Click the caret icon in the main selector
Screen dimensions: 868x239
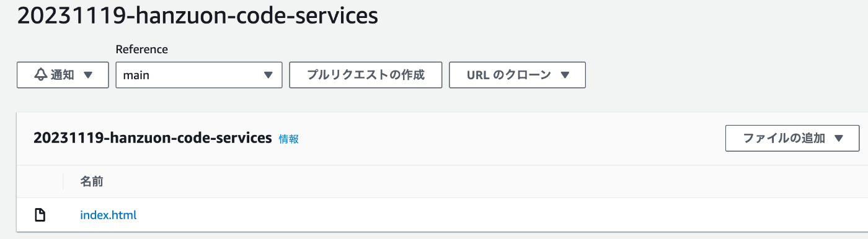[268, 76]
